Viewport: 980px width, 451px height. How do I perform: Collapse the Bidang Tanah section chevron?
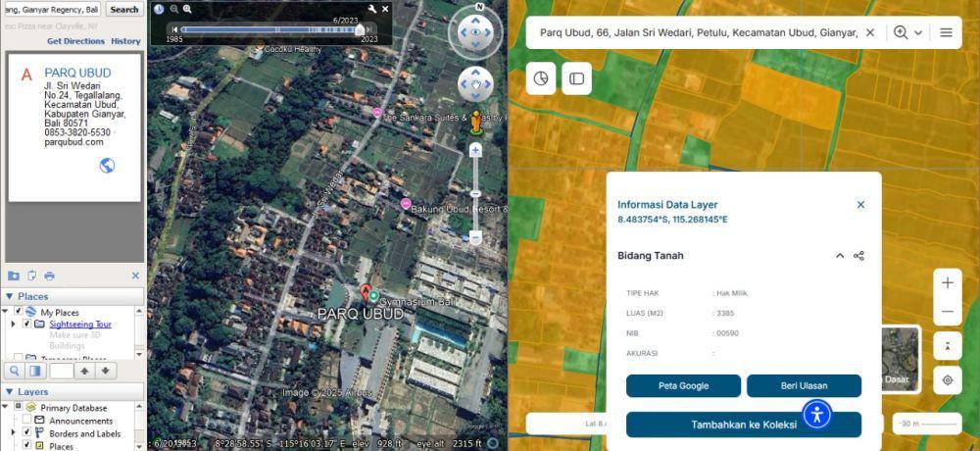840,256
